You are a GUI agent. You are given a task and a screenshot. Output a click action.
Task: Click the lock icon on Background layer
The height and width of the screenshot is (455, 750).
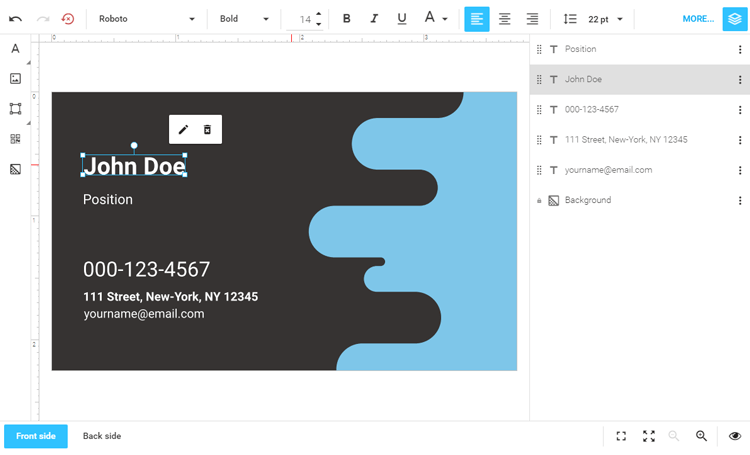[x=539, y=200]
